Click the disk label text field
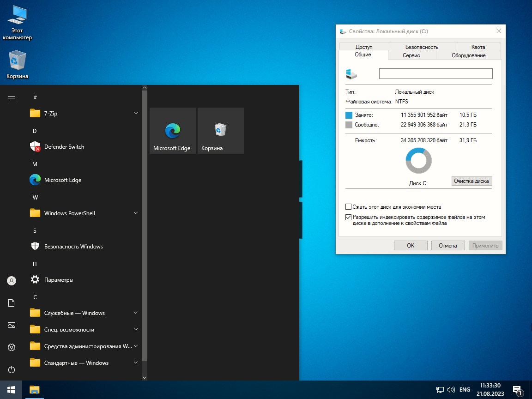This screenshot has width=532, height=399. point(435,74)
